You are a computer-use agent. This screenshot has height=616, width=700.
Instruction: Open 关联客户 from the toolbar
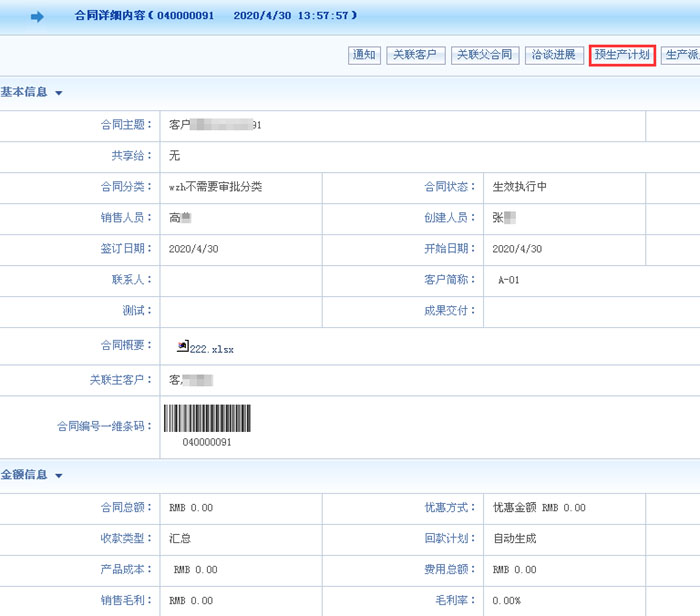click(x=415, y=55)
